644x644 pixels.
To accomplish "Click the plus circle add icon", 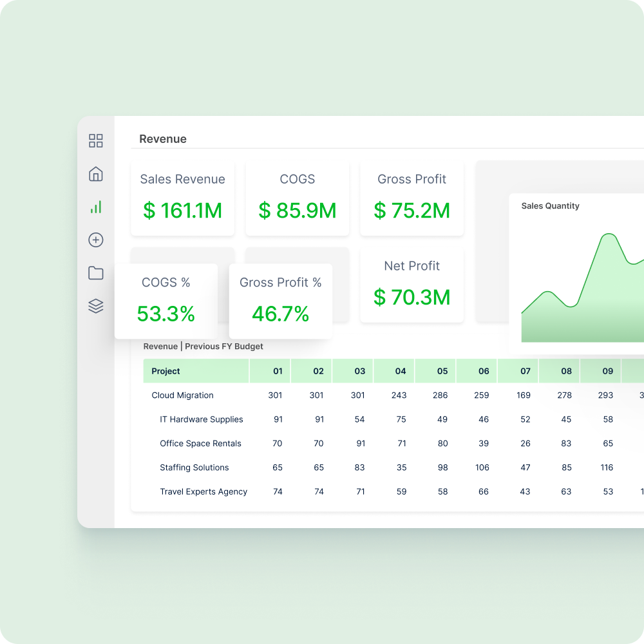I will click(x=96, y=240).
